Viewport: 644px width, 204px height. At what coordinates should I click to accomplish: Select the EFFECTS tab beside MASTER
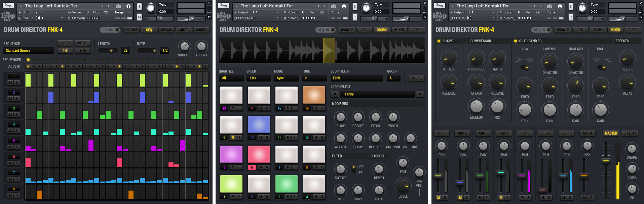pos(630,133)
